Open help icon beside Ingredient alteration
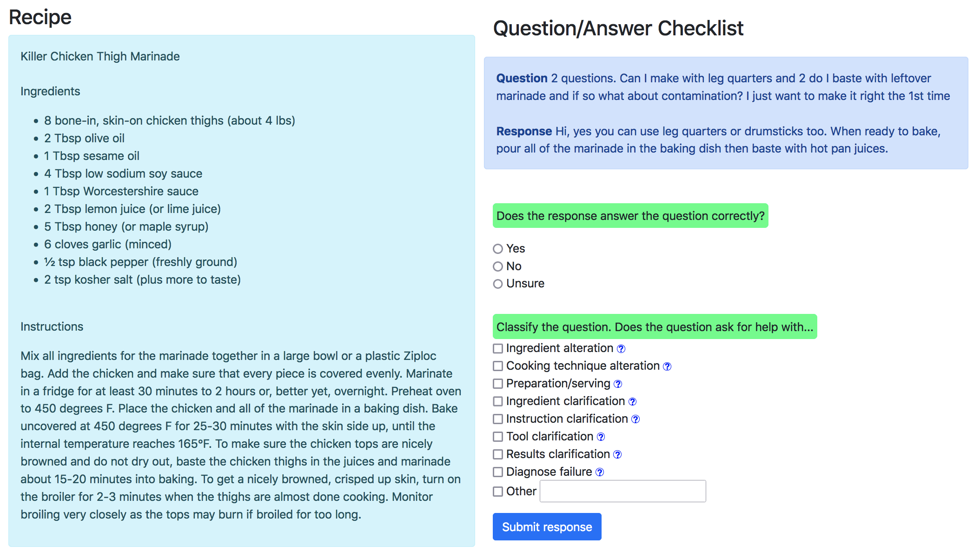Image resolution: width=980 pixels, height=559 pixels. pyautogui.click(x=621, y=349)
